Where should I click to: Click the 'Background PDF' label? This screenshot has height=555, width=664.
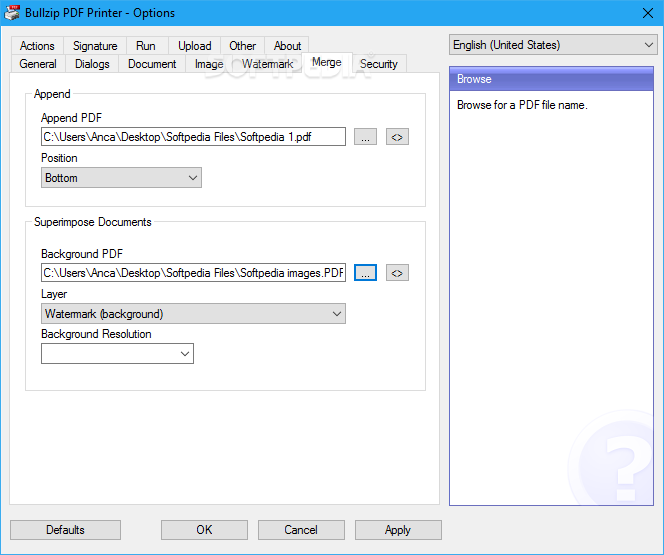pos(82,254)
